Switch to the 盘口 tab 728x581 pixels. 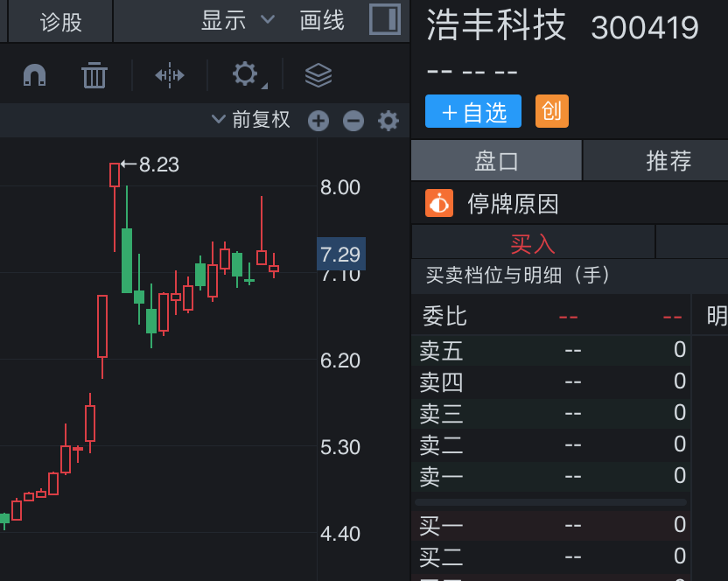coord(496,160)
